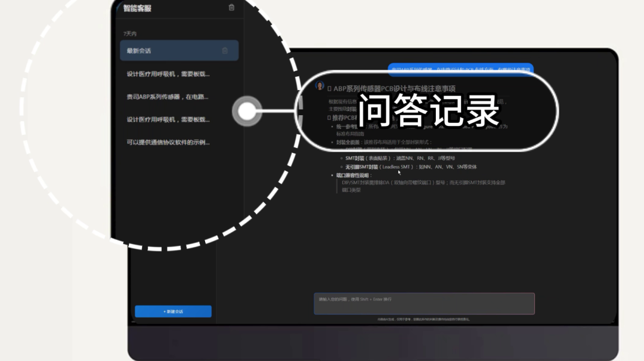Open the 贵司ABP系列传感器 conversation
Screen dimensions: 644x361
coord(168,97)
